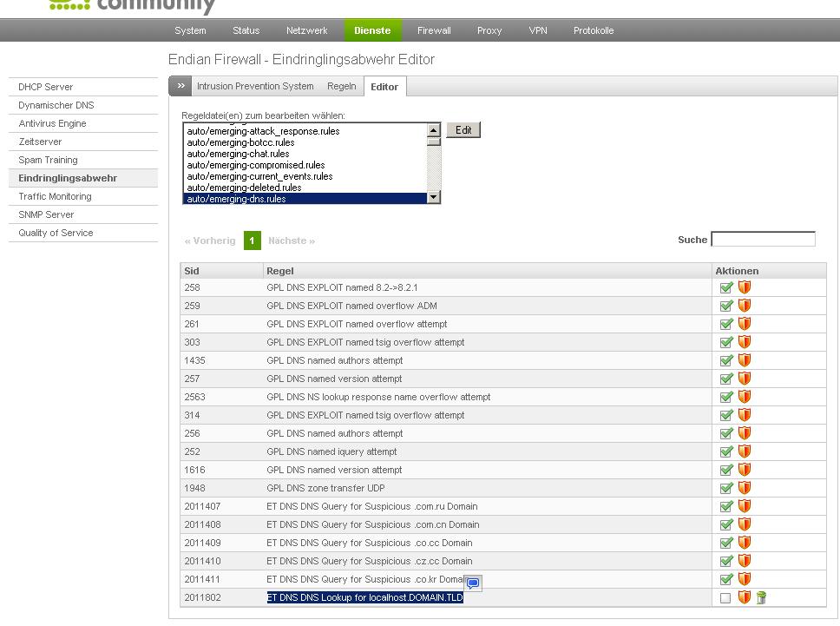This screenshot has width=840, height=626.
Task: Open the Firewall menu
Action: coord(434,30)
